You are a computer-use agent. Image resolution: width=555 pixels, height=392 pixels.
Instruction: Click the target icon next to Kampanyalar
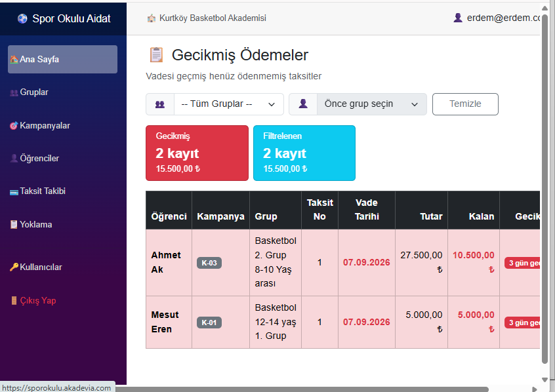click(14, 126)
